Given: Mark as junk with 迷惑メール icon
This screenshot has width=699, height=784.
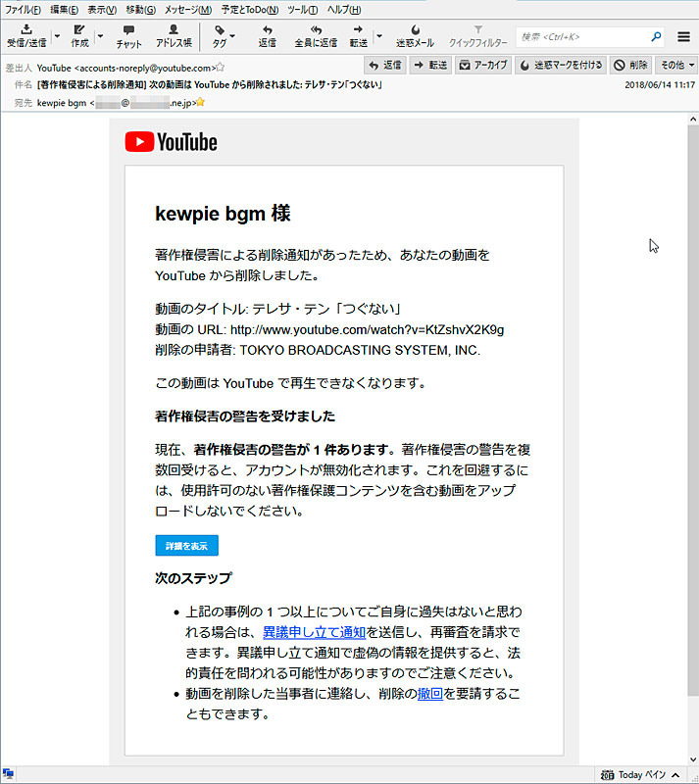Looking at the screenshot, I should point(416,30).
